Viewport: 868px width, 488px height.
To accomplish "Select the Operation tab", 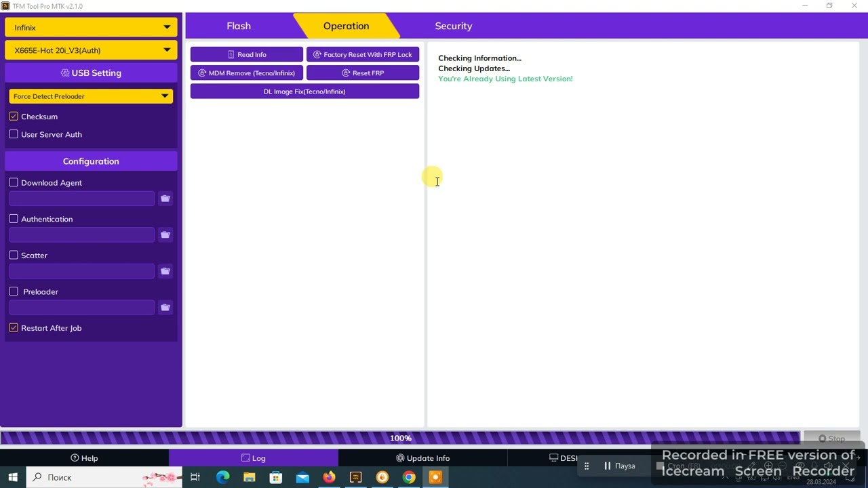I will 346,26.
